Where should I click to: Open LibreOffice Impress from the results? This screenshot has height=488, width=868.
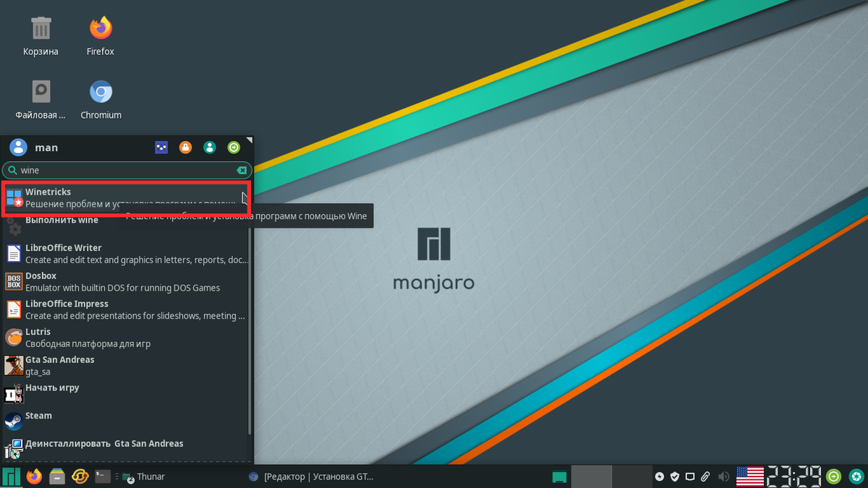coord(126,310)
